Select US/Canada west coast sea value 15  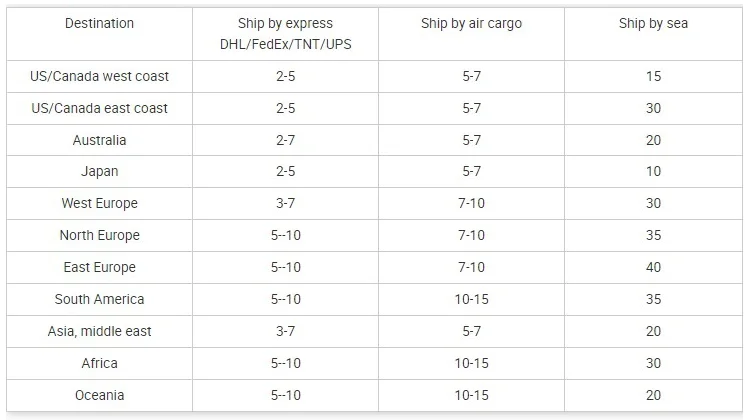pyautogui.click(x=653, y=76)
